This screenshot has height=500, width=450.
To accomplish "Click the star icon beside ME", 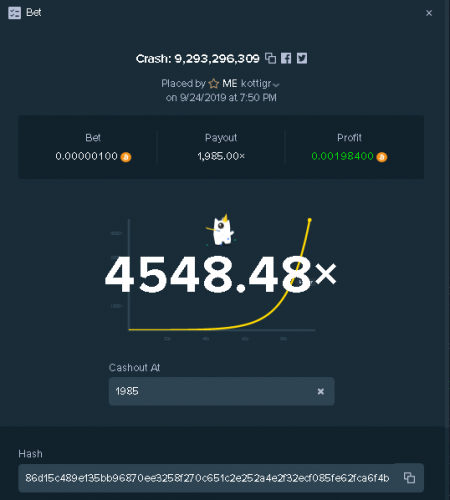I will click(x=214, y=83).
